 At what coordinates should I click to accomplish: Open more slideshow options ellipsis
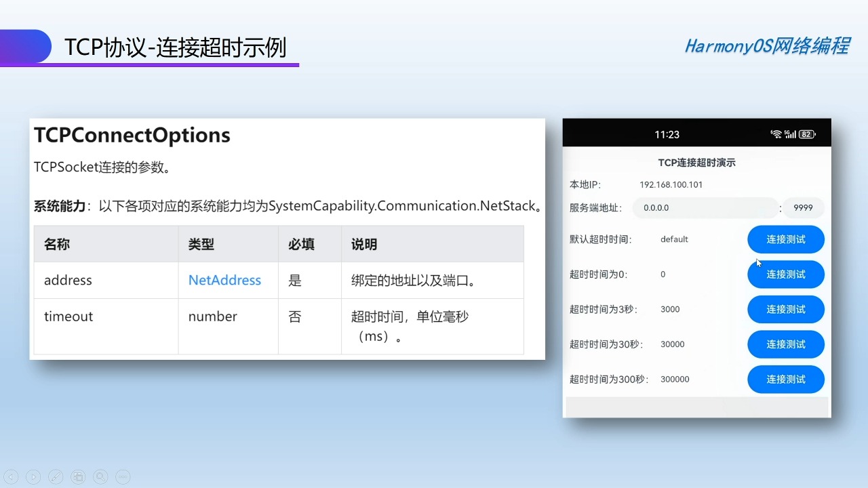(123, 476)
